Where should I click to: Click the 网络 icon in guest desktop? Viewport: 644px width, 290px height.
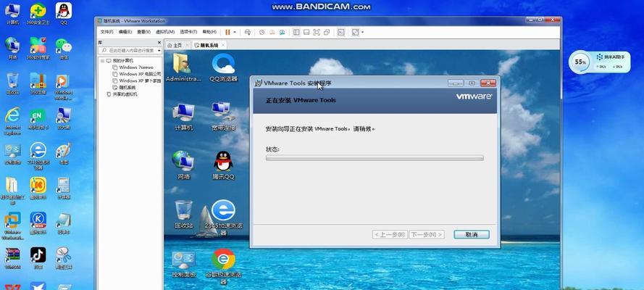(x=183, y=165)
